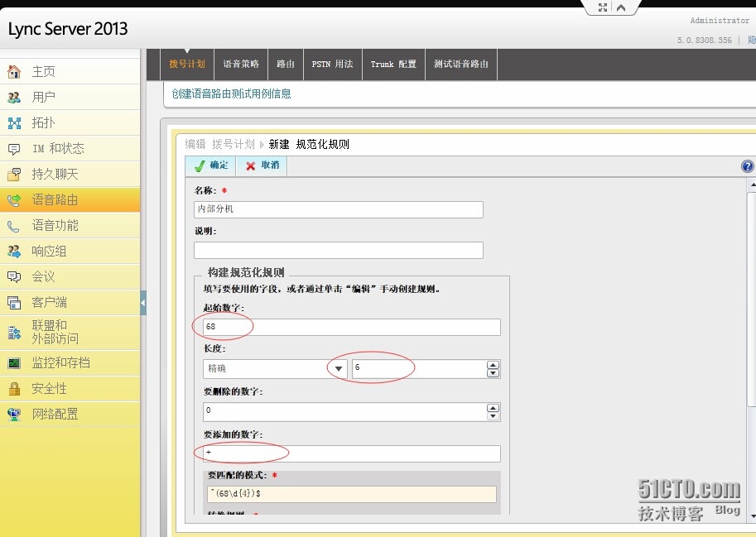Select the 语音功能 phone icon

pos(14,226)
